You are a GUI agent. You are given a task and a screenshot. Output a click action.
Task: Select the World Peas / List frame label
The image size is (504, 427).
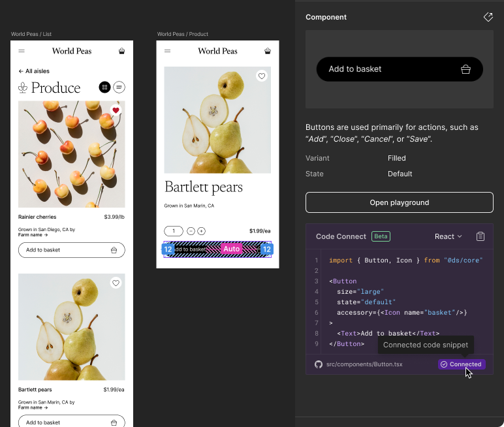coord(31,34)
